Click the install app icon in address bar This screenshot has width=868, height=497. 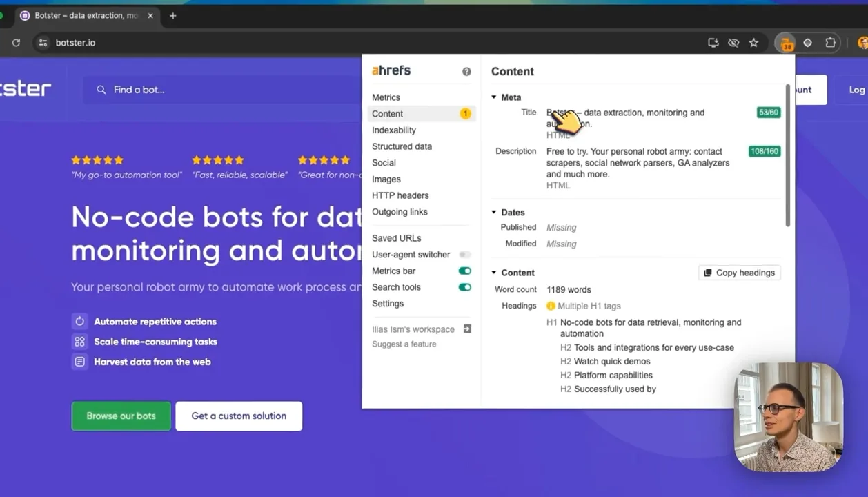[x=713, y=43]
